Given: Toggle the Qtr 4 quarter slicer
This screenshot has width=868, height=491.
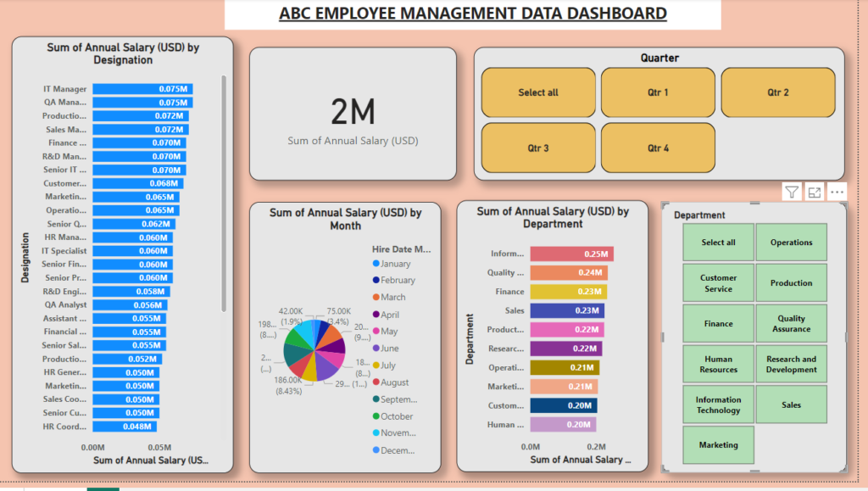Looking at the screenshot, I should (x=658, y=148).
